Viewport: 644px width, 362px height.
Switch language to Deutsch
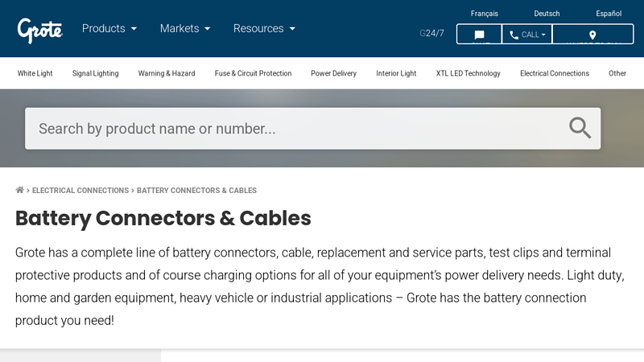point(547,14)
